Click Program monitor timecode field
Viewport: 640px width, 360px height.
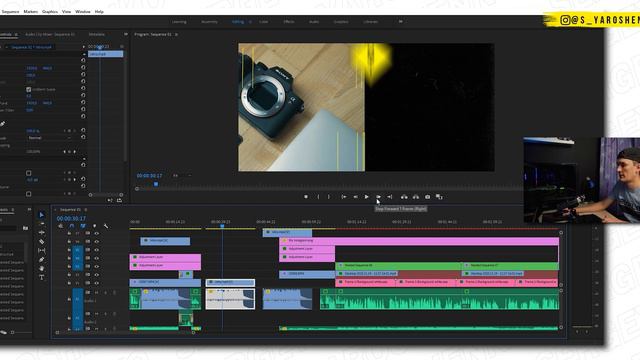tap(149, 176)
